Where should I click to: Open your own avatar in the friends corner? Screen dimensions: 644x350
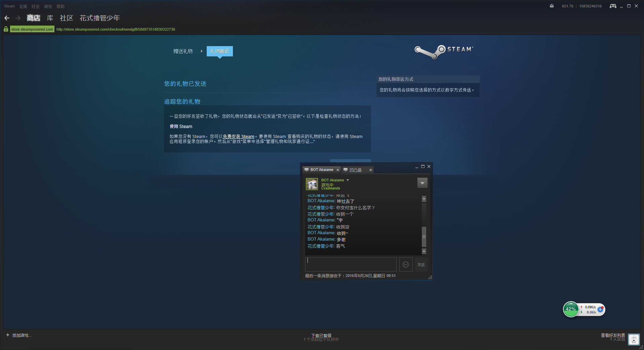pos(634,339)
